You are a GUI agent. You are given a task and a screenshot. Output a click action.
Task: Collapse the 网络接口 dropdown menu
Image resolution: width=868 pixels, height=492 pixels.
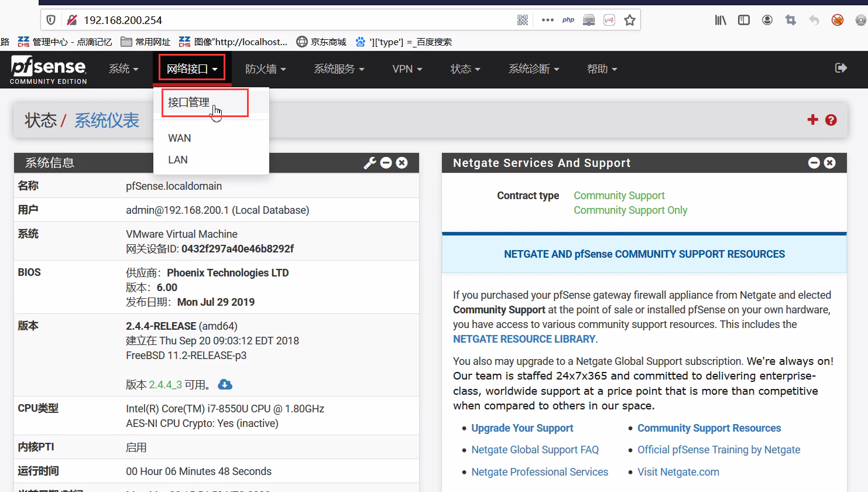pyautogui.click(x=192, y=69)
